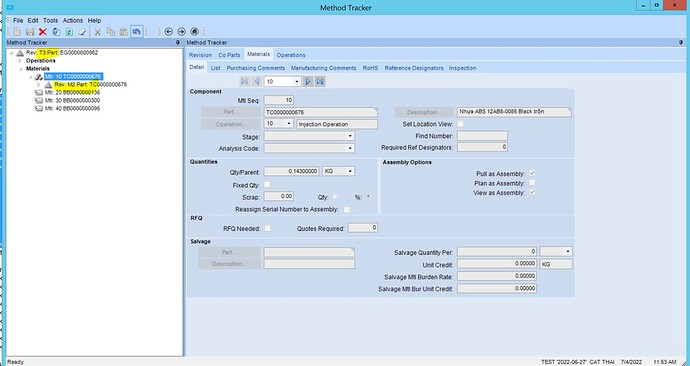The image size is (690, 366).
Task: Click the Component Description... button
Action: click(x=424, y=112)
